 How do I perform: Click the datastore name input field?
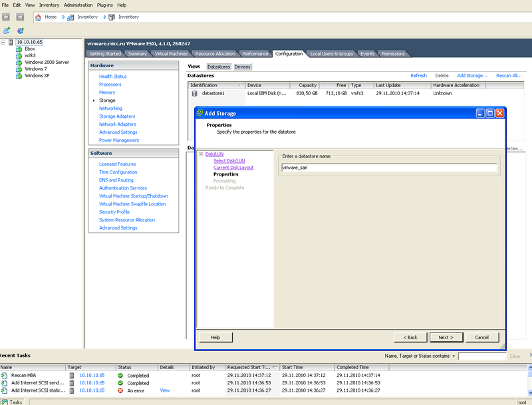pos(389,168)
